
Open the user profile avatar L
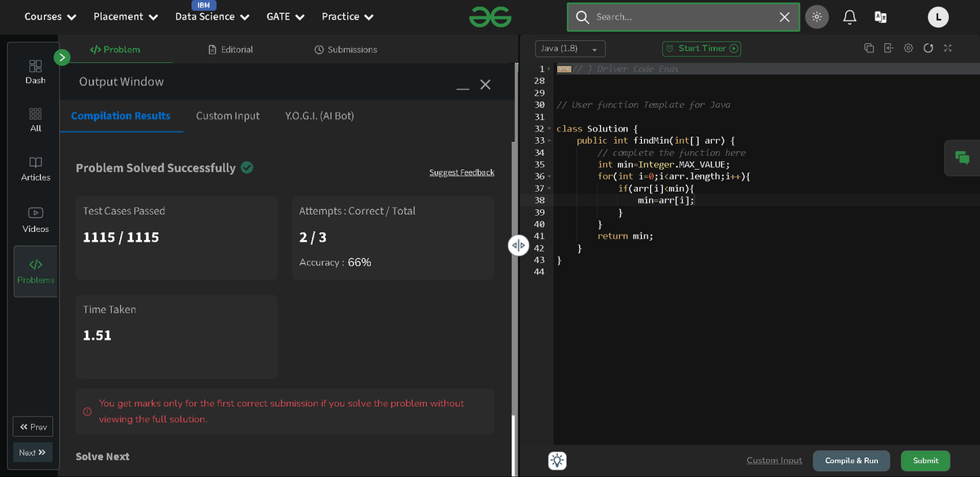[x=938, y=16]
